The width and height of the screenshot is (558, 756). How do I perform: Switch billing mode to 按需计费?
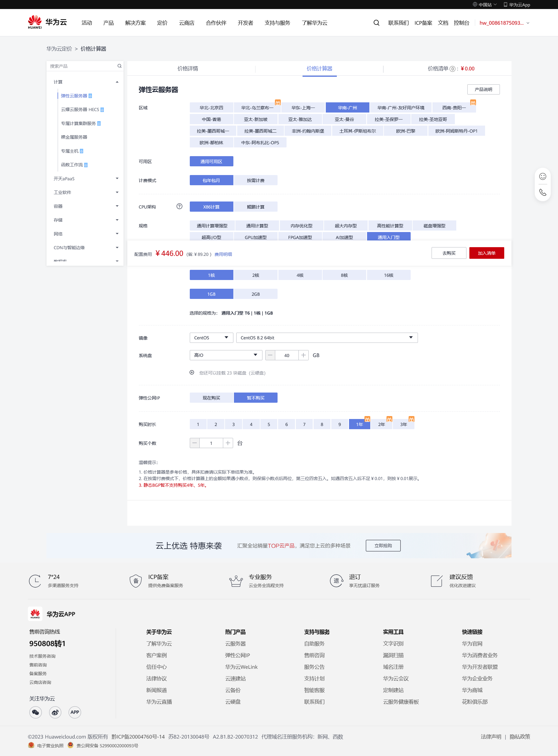[256, 180]
